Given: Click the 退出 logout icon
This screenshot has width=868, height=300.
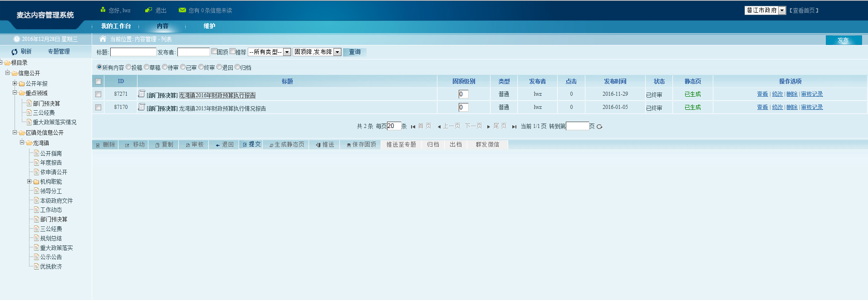Looking at the screenshot, I should coord(148,10).
